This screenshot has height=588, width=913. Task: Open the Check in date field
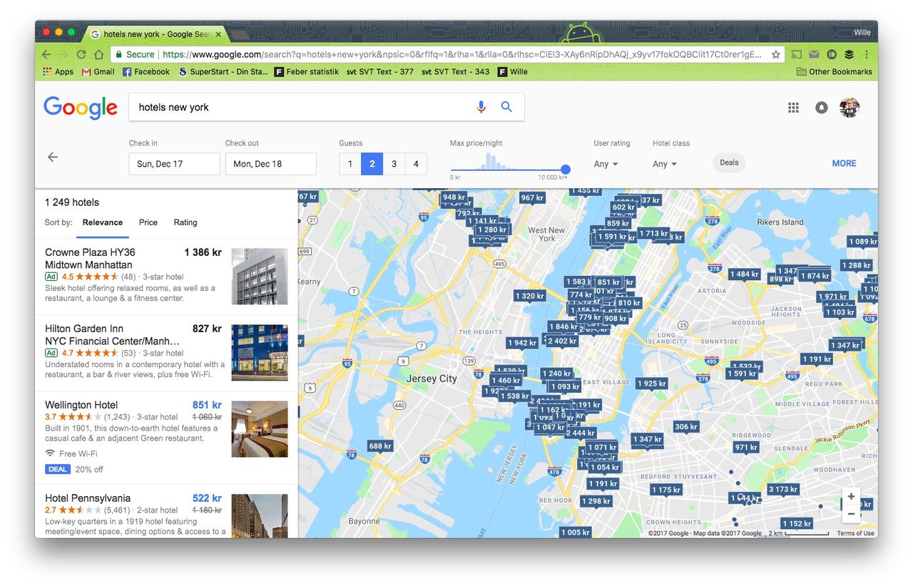tap(174, 164)
